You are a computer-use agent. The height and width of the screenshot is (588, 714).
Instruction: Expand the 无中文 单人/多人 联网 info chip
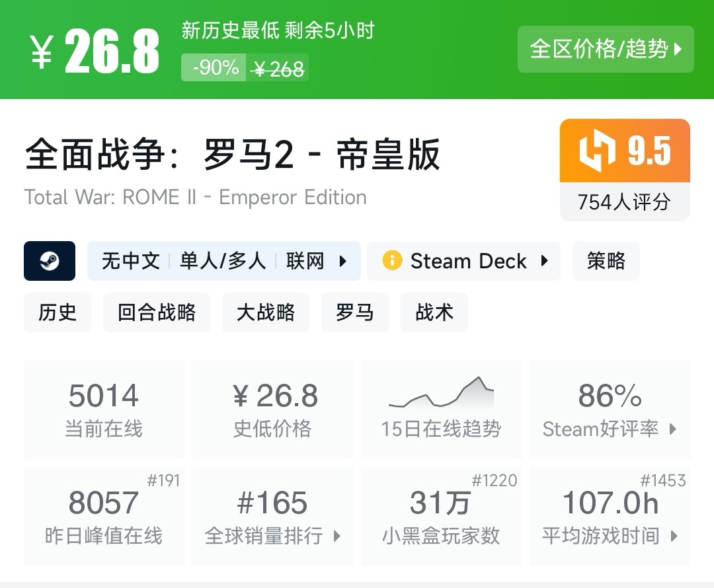tap(223, 261)
